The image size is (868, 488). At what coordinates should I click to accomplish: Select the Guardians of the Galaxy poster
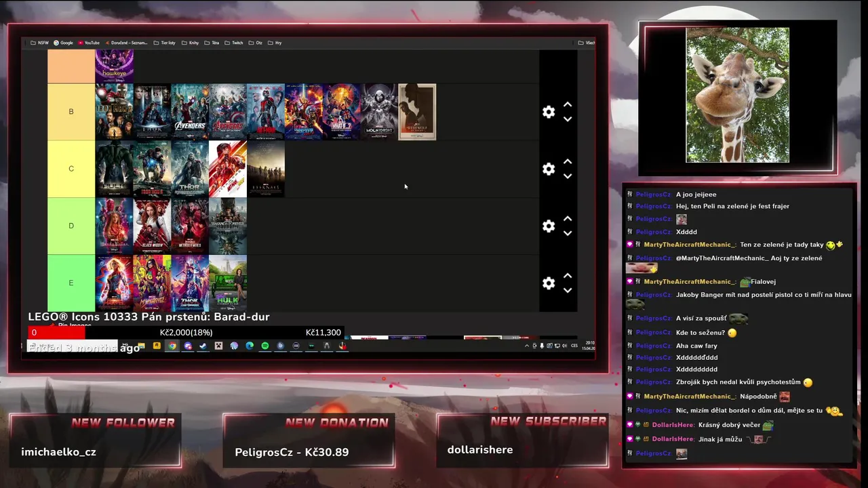click(x=304, y=112)
